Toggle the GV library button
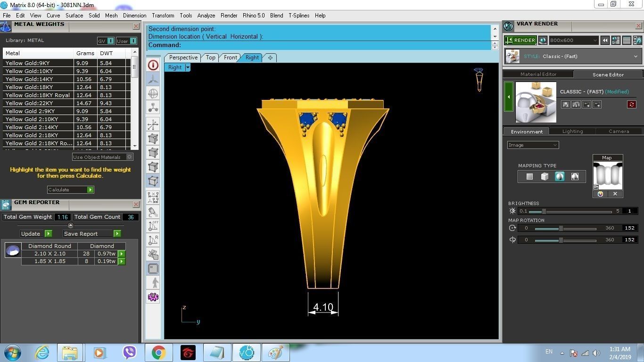644x362 pixels. tap(106, 41)
